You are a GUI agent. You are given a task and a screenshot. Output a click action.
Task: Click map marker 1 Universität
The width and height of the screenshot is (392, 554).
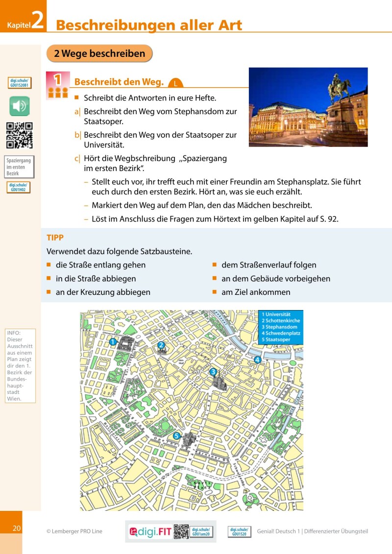(x=113, y=341)
